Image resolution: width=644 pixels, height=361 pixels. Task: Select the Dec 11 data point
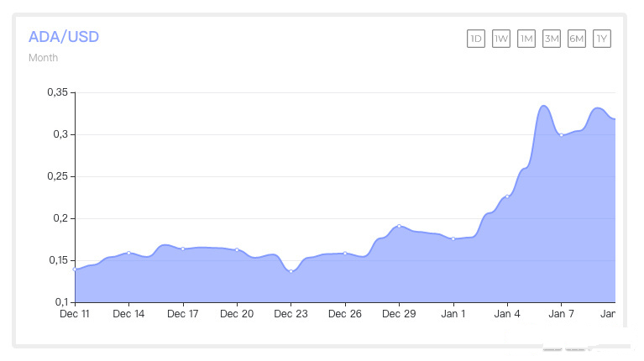(75, 269)
